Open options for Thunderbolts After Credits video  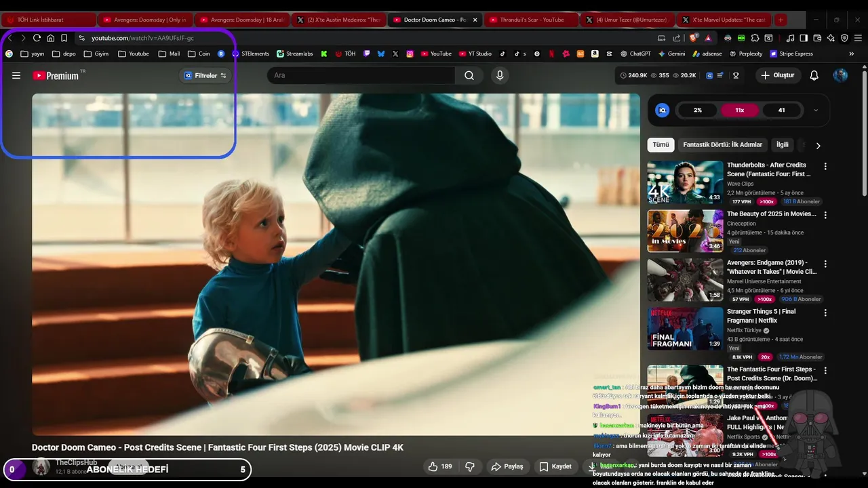coord(825,166)
